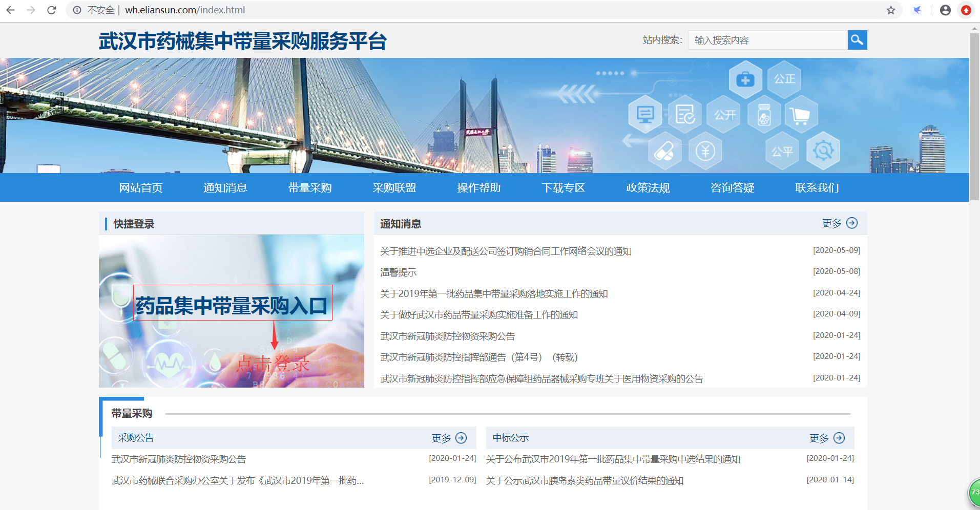
Task: Click the 药品集中带量采购入口 login banner
Action: (232, 305)
